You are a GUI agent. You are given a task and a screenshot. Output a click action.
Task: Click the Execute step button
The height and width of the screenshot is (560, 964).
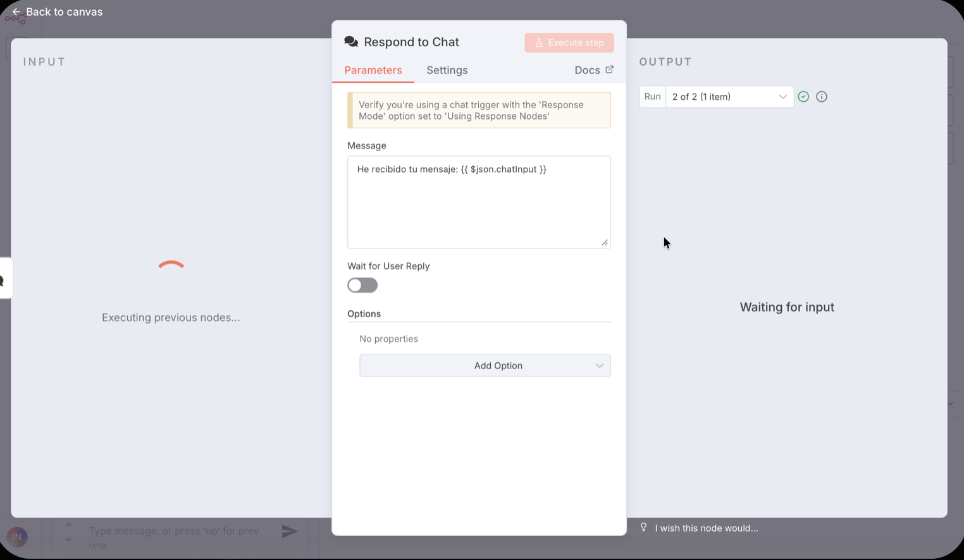[569, 42]
